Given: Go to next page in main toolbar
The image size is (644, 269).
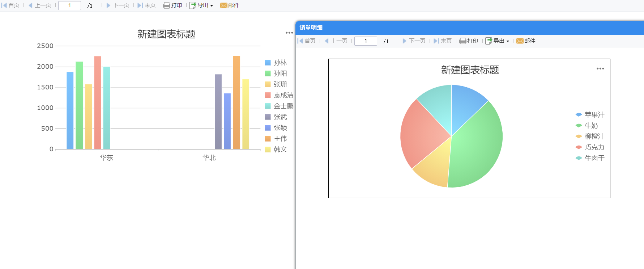Looking at the screenshot, I should (118, 5).
